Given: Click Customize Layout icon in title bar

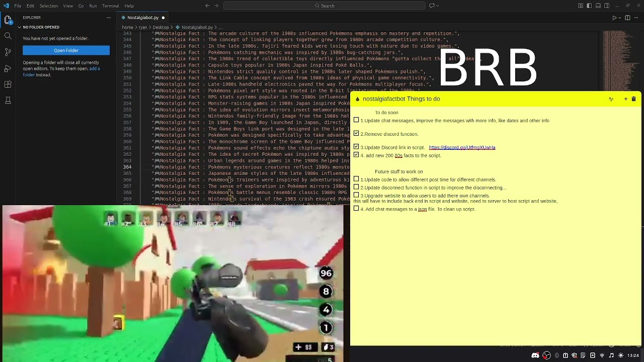Looking at the screenshot, I should [x=581, y=6].
